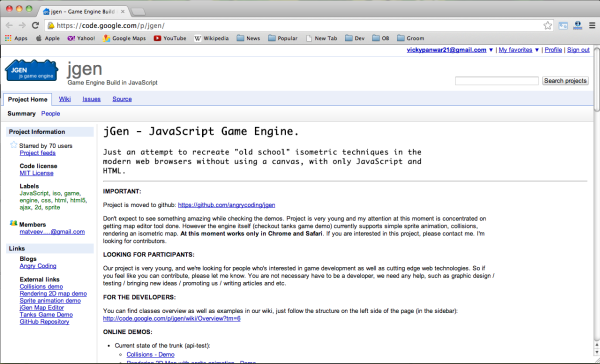The image size is (600, 364).
Task: Open the New Tab bookmark
Action: pos(322,38)
